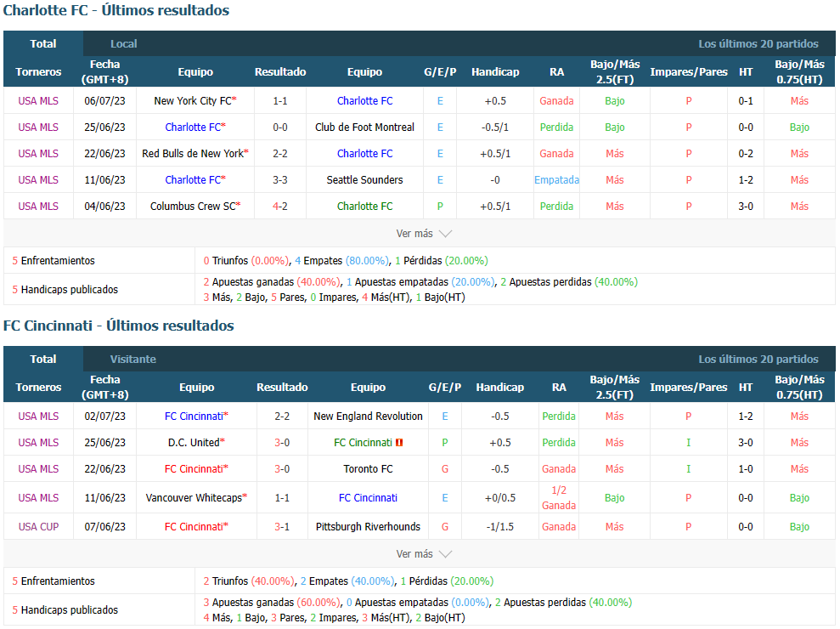Click handicap '+0.5/1' in Columbus Crew row
This screenshot has width=840, height=629.
(495, 206)
